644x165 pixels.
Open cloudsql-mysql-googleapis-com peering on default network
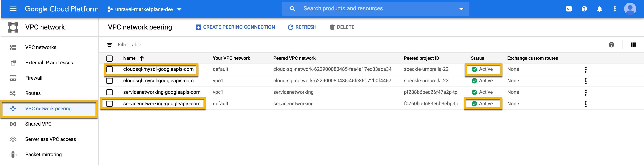[158, 69]
